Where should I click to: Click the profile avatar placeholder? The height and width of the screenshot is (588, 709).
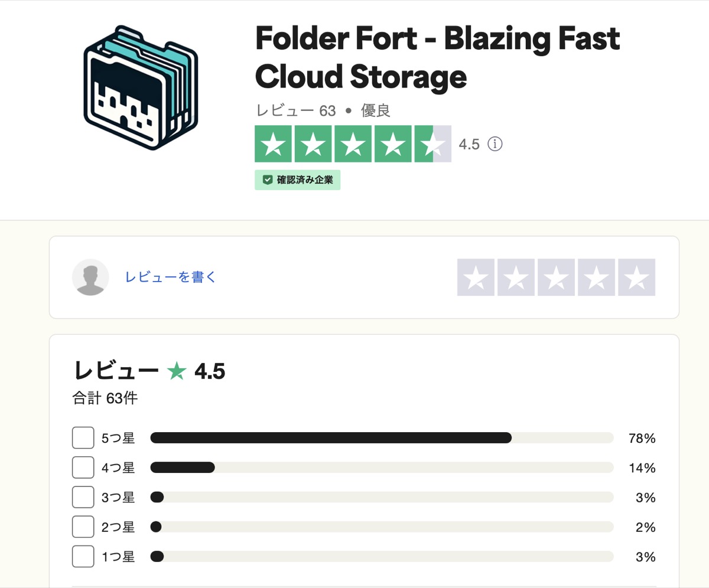click(x=90, y=277)
